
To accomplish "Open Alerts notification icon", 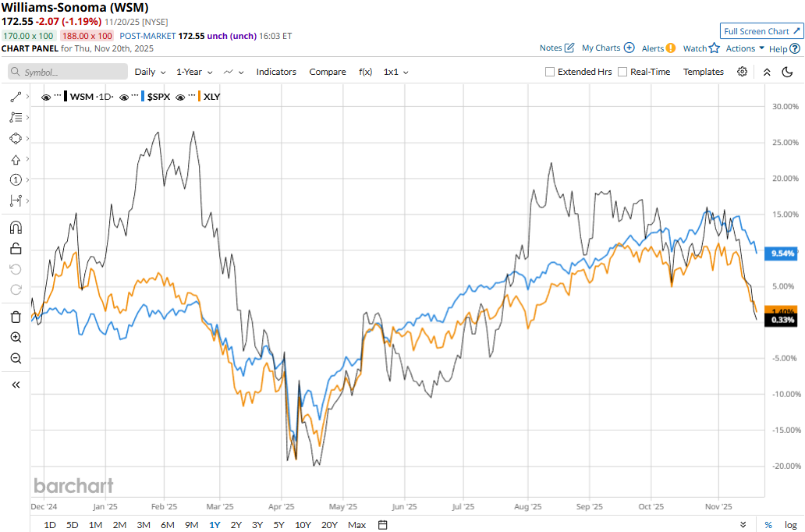I will (671, 48).
